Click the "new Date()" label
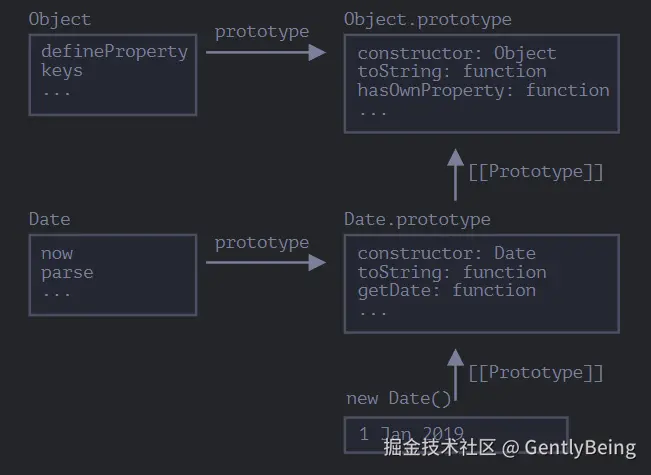The width and height of the screenshot is (651, 475). (398, 398)
